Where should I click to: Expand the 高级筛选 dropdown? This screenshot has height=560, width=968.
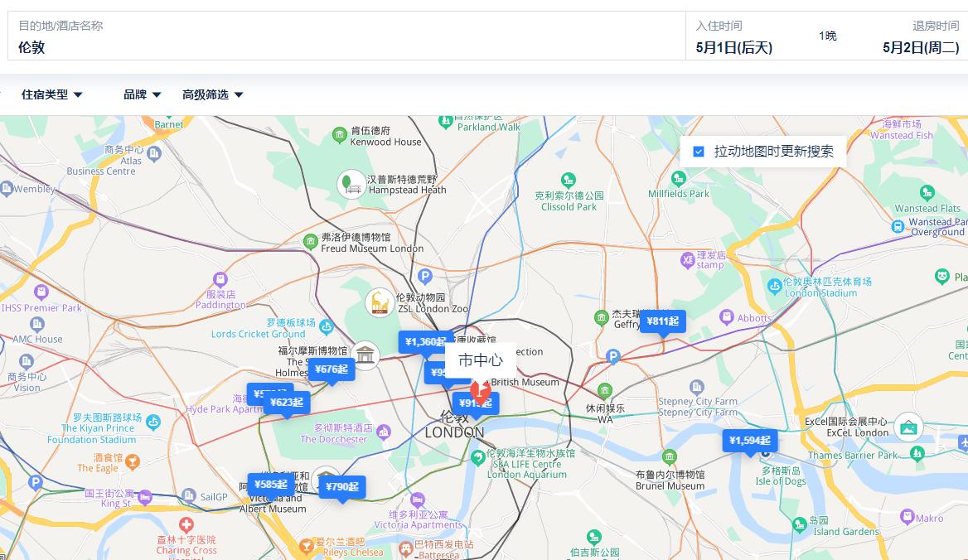(x=213, y=95)
